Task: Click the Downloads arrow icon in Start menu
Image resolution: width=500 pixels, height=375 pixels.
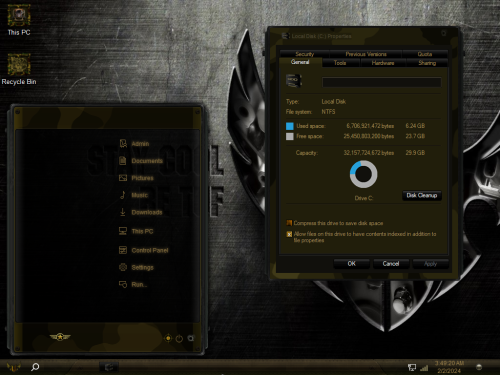Action: pyautogui.click(x=123, y=212)
